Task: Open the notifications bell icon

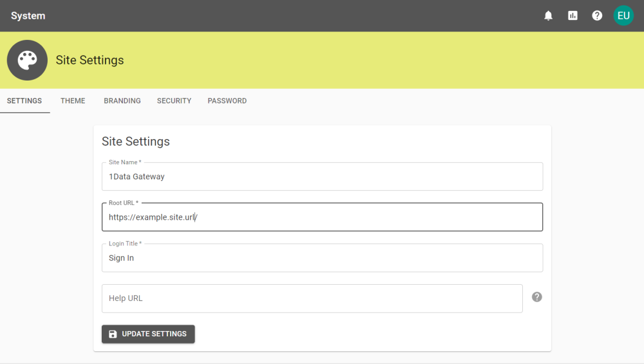Action: click(548, 15)
